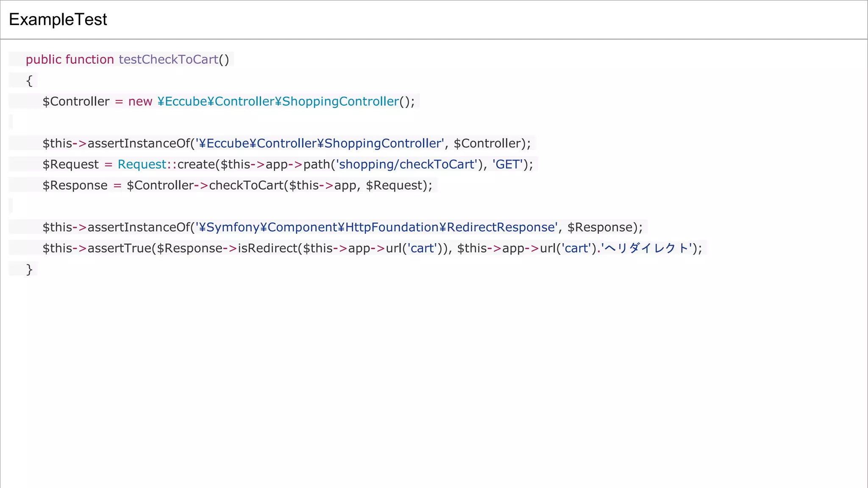
Task: Click the closing curly brace
Action: (29, 269)
